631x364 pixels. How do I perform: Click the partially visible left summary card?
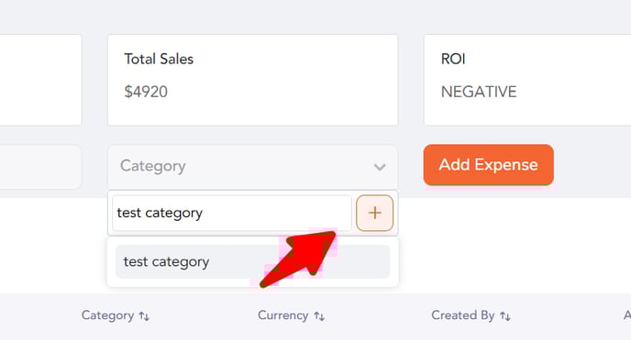[x=40, y=80]
